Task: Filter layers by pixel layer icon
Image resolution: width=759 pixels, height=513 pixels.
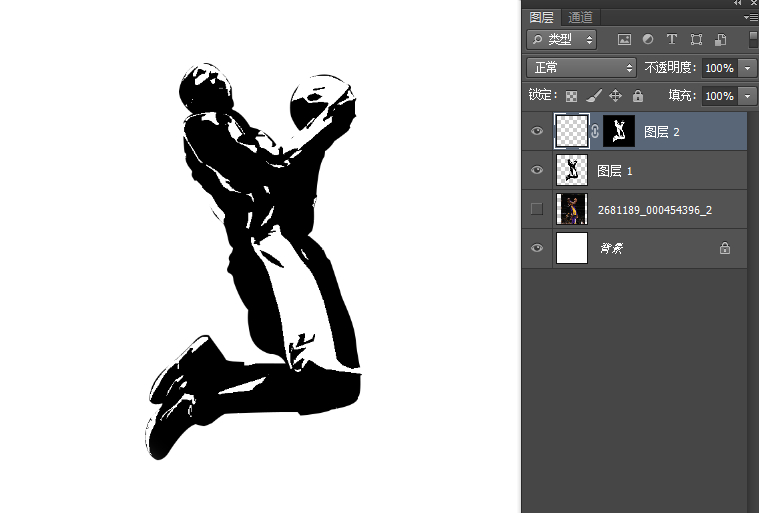Action: 624,40
